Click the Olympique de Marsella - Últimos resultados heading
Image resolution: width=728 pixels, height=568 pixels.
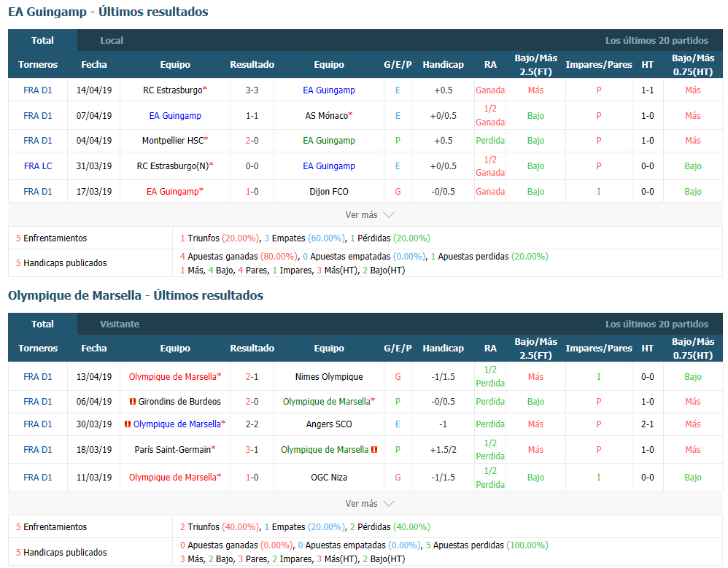coord(136,295)
